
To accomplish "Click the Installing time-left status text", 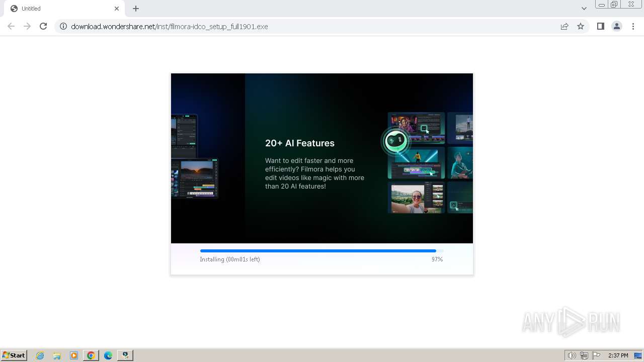I will 230,259.
